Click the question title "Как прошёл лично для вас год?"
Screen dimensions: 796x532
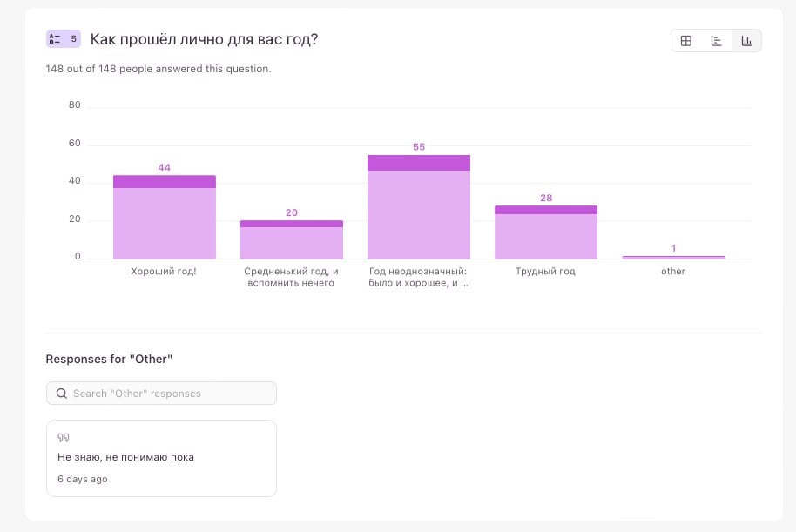pos(204,39)
